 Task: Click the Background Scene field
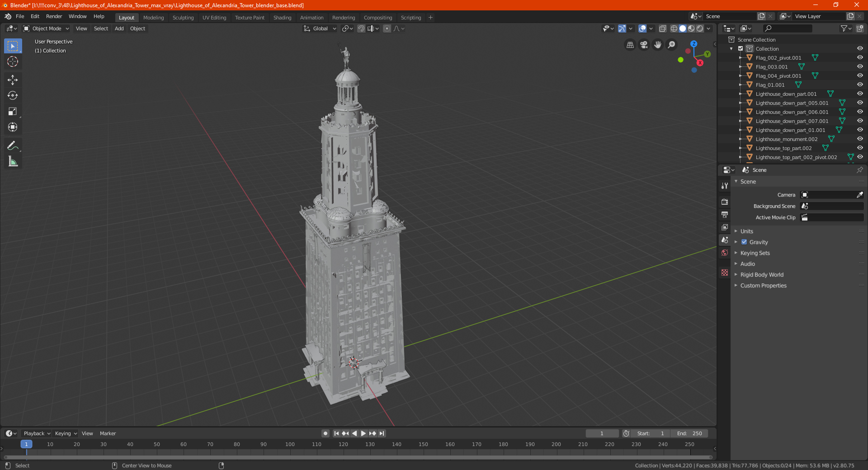point(832,206)
